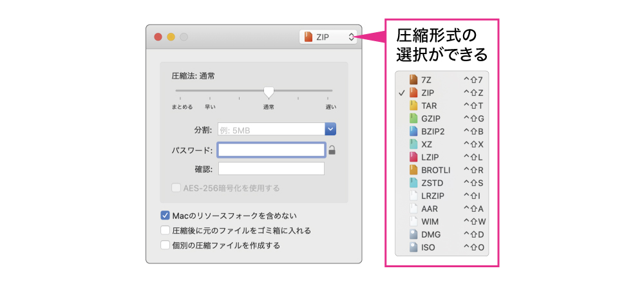The width and height of the screenshot is (644, 293).
Task: Click the blank WIM file icon
Action: point(413,222)
